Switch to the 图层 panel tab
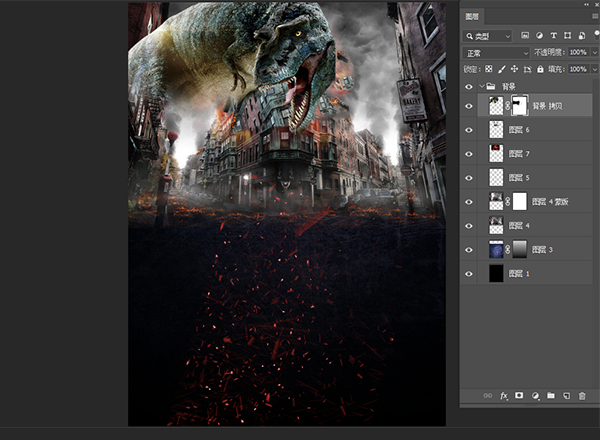The height and width of the screenshot is (440, 600). click(473, 16)
